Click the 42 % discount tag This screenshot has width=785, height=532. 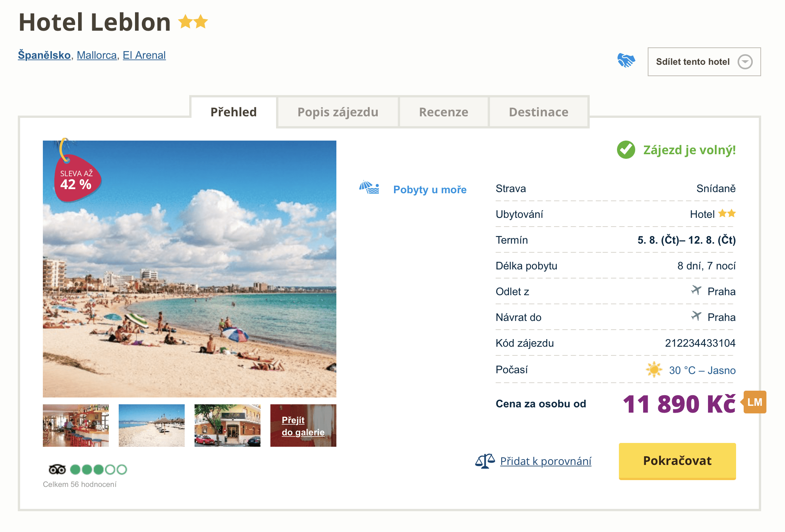point(77,178)
